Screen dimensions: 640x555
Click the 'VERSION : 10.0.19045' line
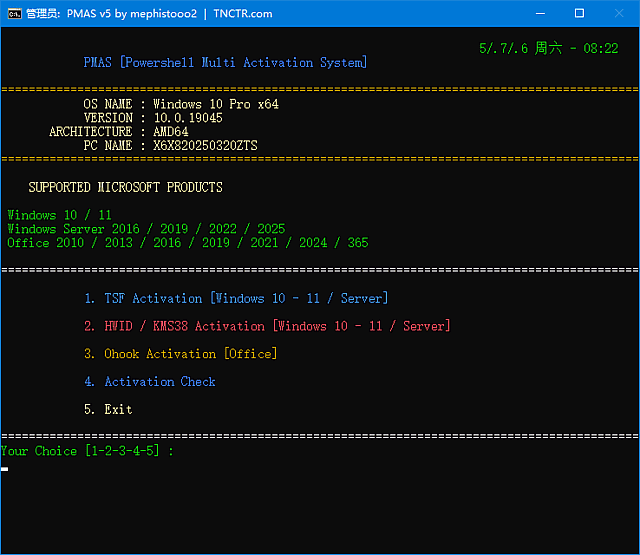click(x=153, y=118)
